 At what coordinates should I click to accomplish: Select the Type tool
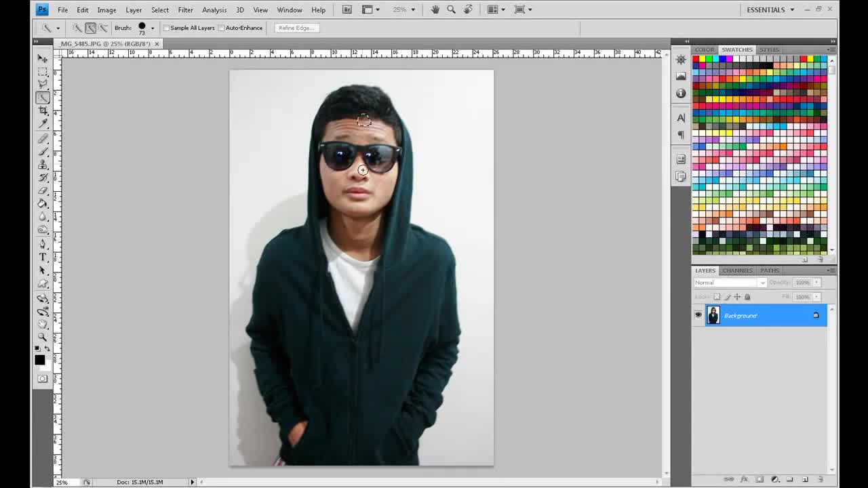43,258
